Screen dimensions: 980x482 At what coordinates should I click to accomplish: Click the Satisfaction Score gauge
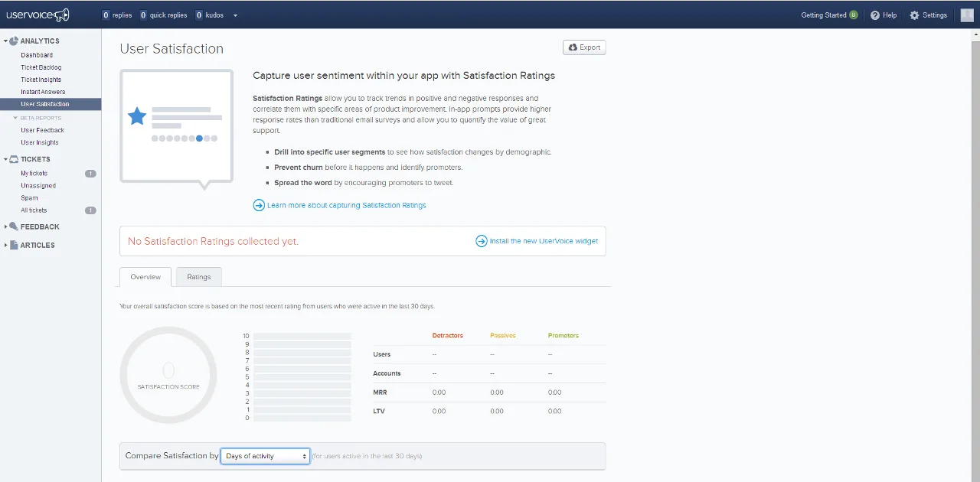pyautogui.click(x=168, y=375)
